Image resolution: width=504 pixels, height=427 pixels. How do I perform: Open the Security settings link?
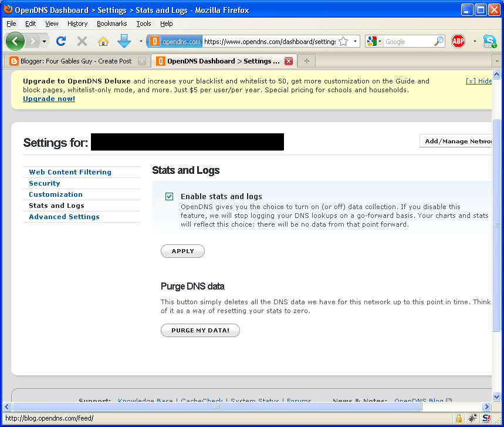(45, 183)
